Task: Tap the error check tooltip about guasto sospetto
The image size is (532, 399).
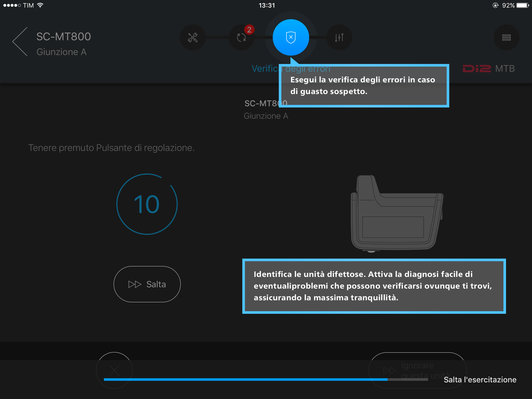Action: pos(364,86)
